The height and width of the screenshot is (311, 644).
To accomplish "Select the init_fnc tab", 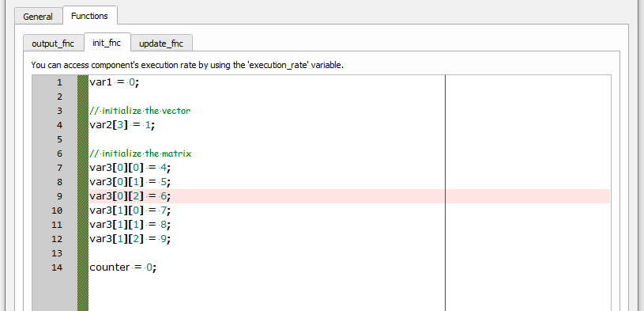I will coord(107,43).
